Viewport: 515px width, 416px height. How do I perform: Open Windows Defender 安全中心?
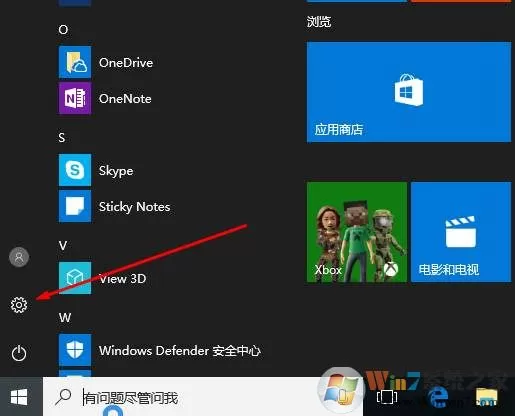click(160, 350)
